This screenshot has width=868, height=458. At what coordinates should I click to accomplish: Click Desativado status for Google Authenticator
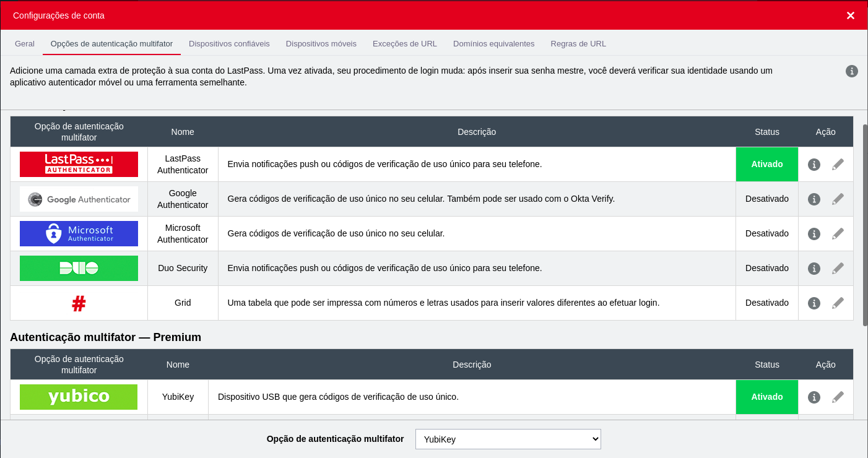(x=767, y=199)
